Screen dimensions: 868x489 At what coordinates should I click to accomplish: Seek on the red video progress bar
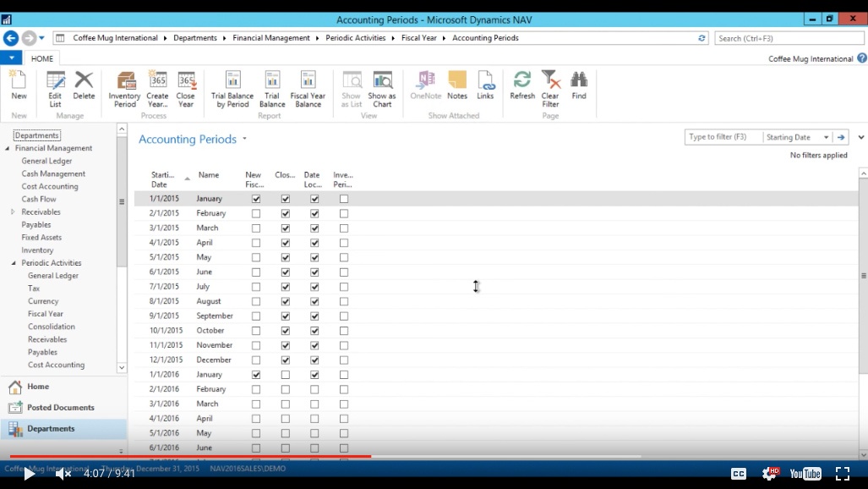[x=190, y=456]
